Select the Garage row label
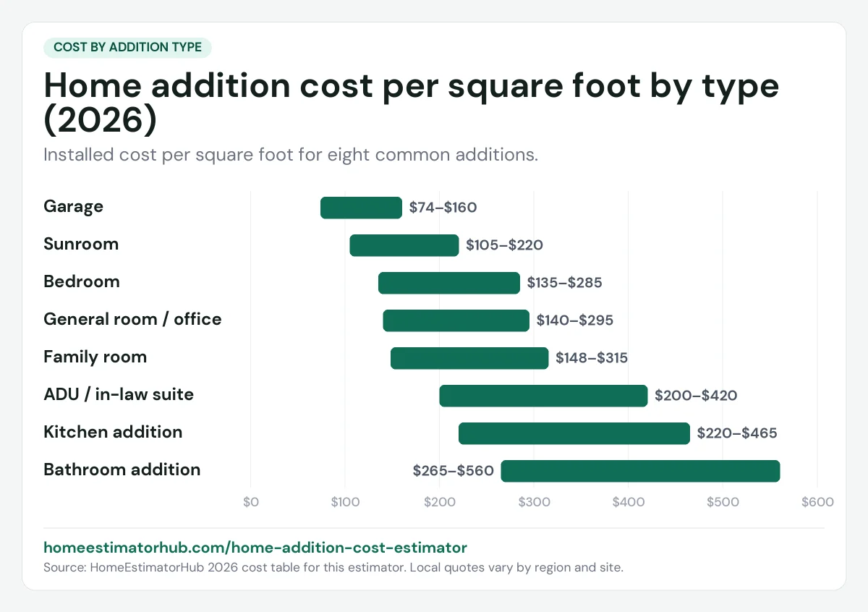Screen dimensions: 868x612 pyautogui.click(x=73, y=207)
